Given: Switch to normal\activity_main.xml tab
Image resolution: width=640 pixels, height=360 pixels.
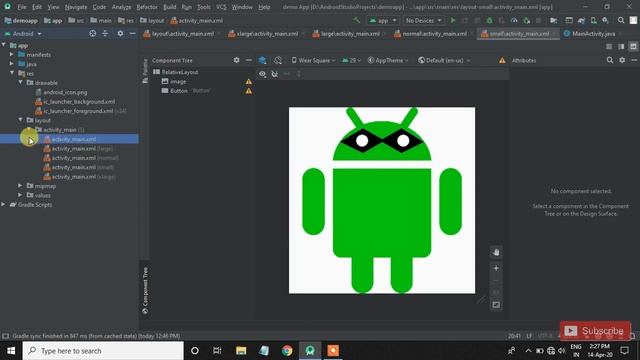Looking at the screenshot, I should tap(434, 34).
